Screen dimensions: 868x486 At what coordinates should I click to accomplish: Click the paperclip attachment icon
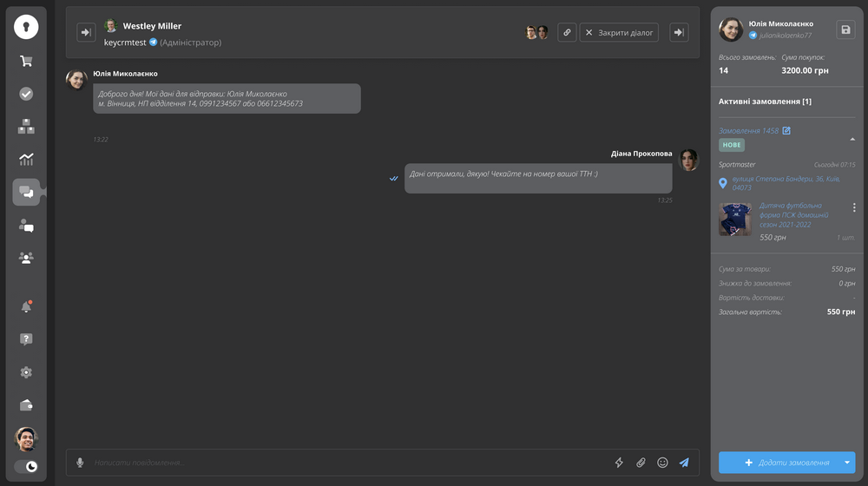pos(641,463)
